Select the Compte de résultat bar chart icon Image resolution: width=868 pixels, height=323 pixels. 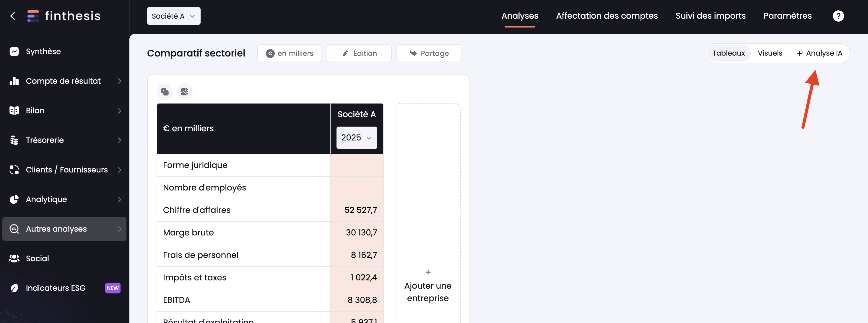14,81
